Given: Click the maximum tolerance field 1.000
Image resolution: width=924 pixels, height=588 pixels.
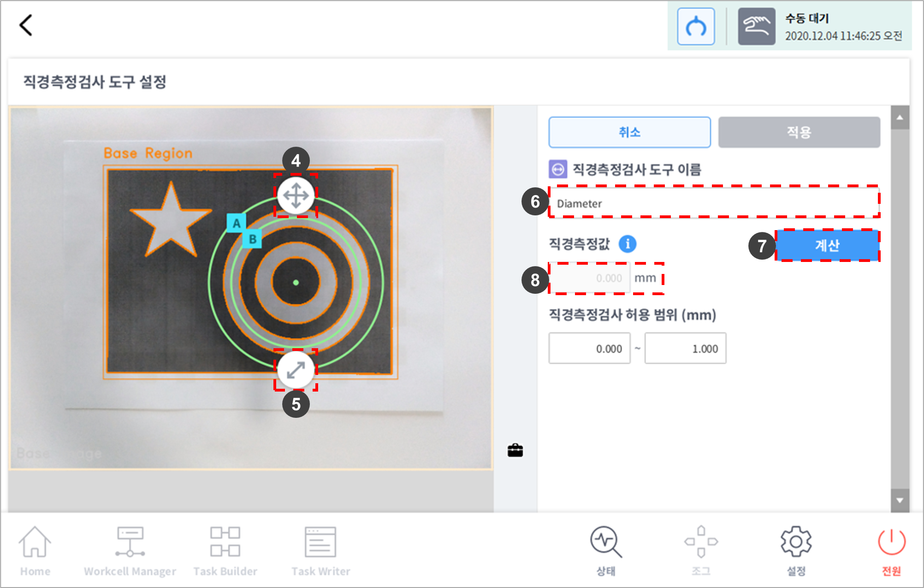Looking at the screenshot, I should click(685, 349).
